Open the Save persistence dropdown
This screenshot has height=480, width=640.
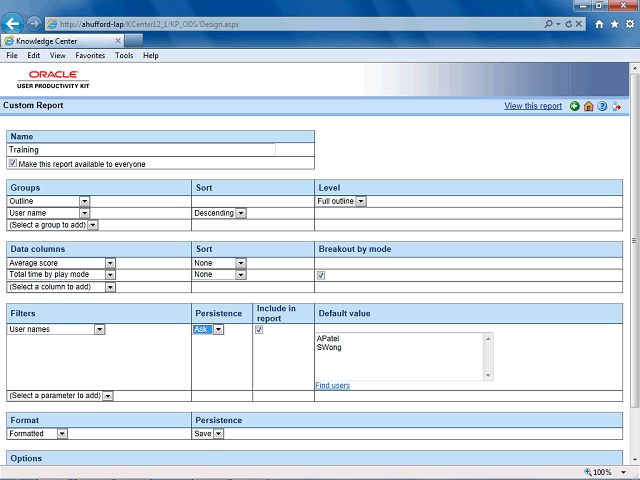tap(218, 433)
